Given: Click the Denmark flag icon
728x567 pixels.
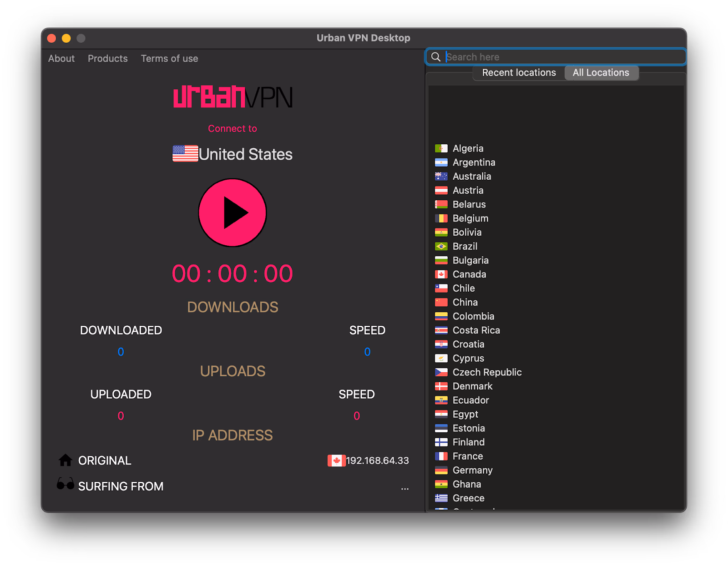Looking at the screenshot, I should tap(441, 386).
